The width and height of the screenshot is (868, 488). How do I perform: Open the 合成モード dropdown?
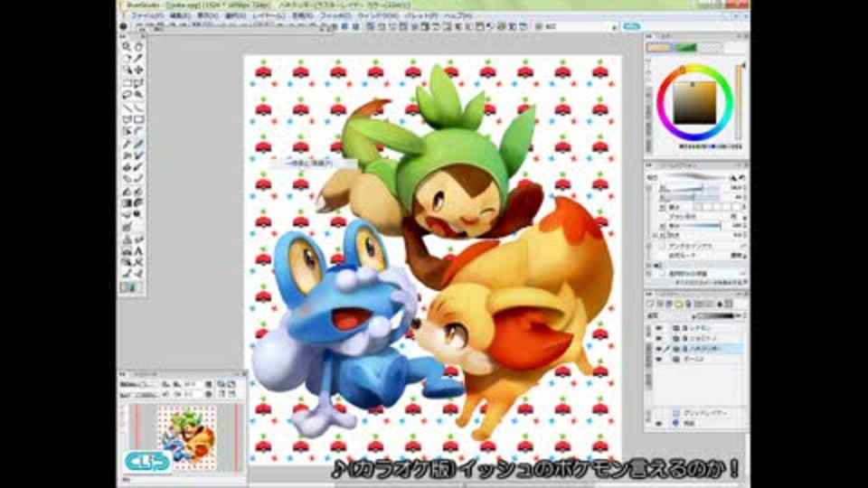738,256
